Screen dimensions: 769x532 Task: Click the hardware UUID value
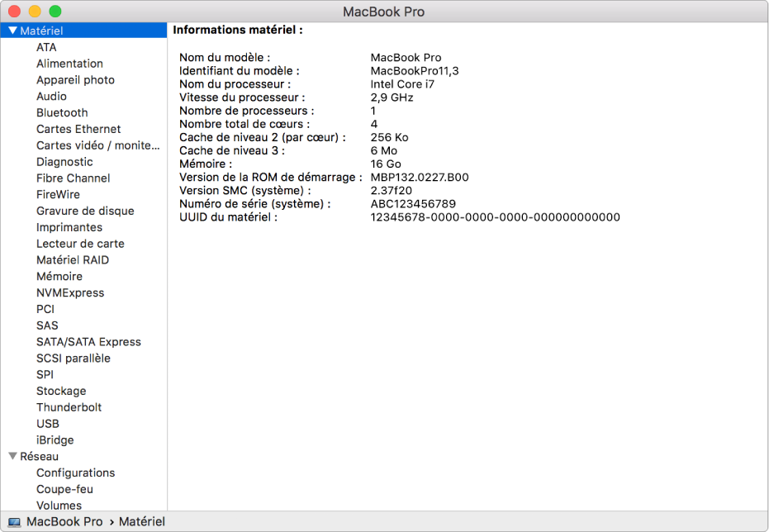[496, 217]
